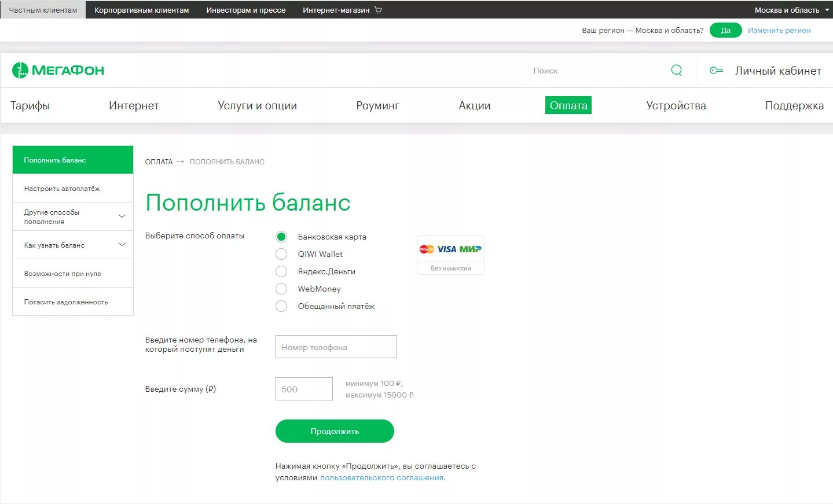
Task: Click ОПЛАТА breadcrumb link
Action: coord(159,162)
